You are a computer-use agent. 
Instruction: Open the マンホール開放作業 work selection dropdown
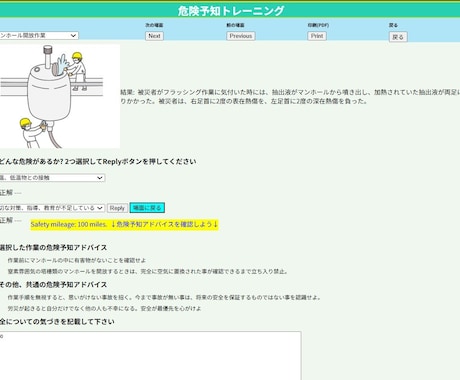[39, 35]
